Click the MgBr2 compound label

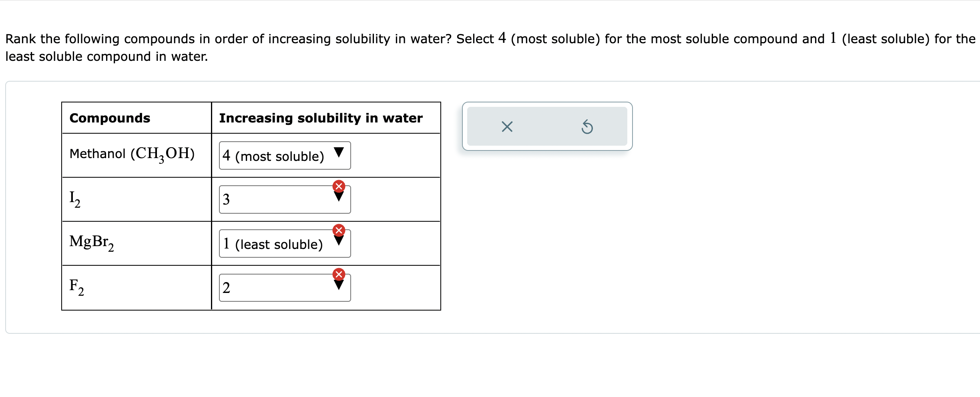pos(92,243)
